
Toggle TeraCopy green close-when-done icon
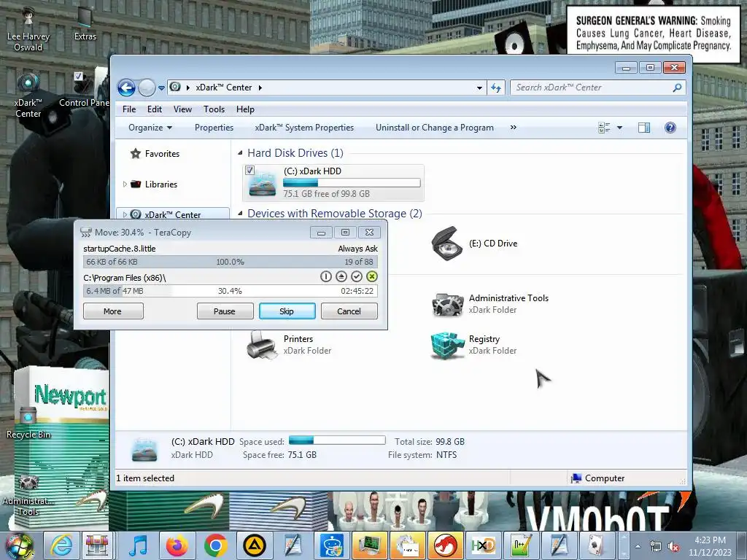(x=371, y=276)
